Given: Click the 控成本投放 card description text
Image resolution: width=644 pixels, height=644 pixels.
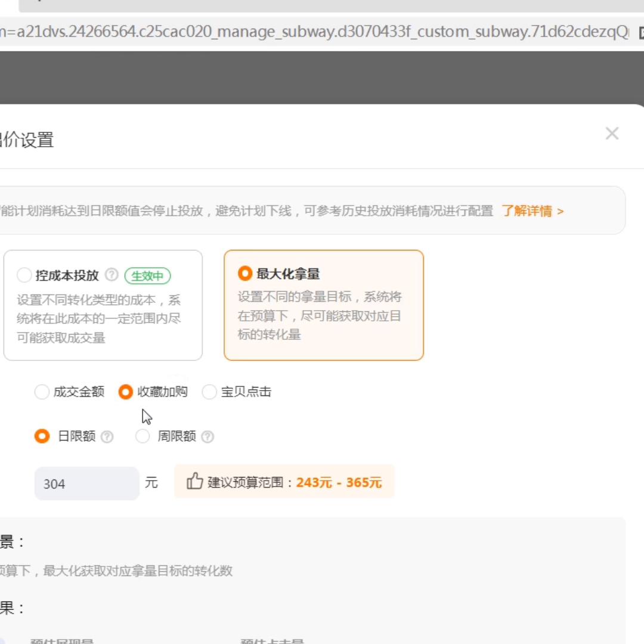Looking at the screenshot, I should 99,318.
